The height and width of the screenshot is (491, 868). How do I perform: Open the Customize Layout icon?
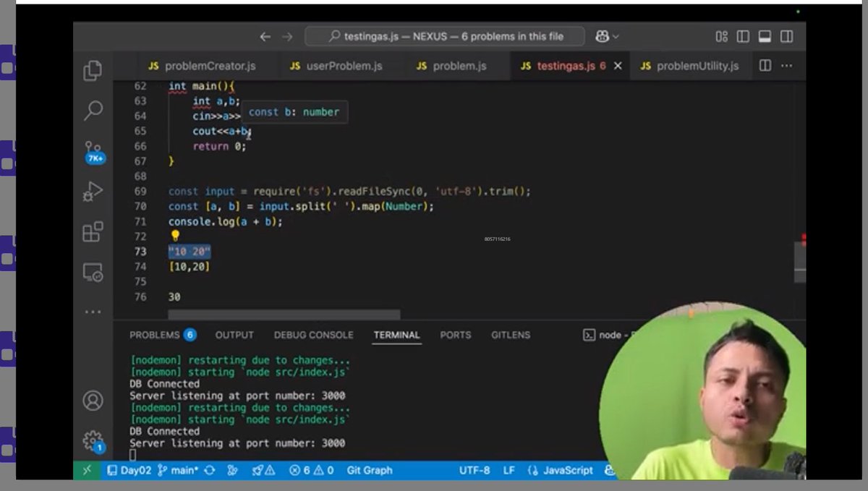pyautogui.click(x=722, y=36)
